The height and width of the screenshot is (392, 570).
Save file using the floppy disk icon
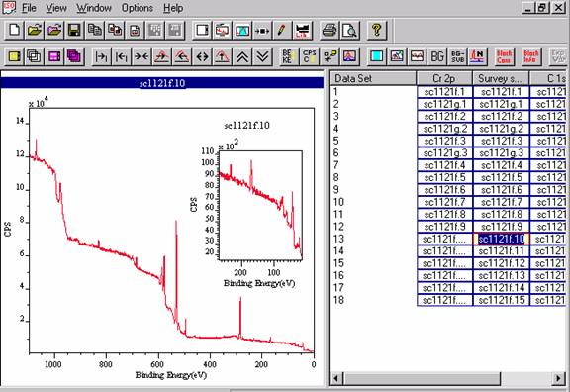click(x=74, y=30)
